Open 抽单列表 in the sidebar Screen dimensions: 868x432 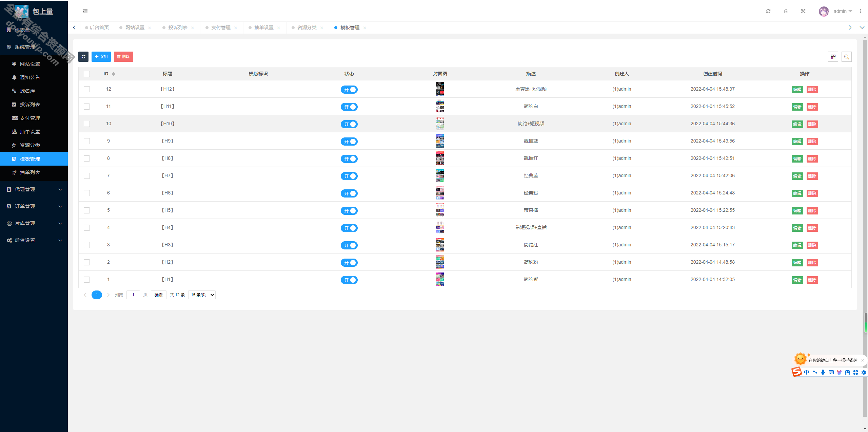click(34, 172)
